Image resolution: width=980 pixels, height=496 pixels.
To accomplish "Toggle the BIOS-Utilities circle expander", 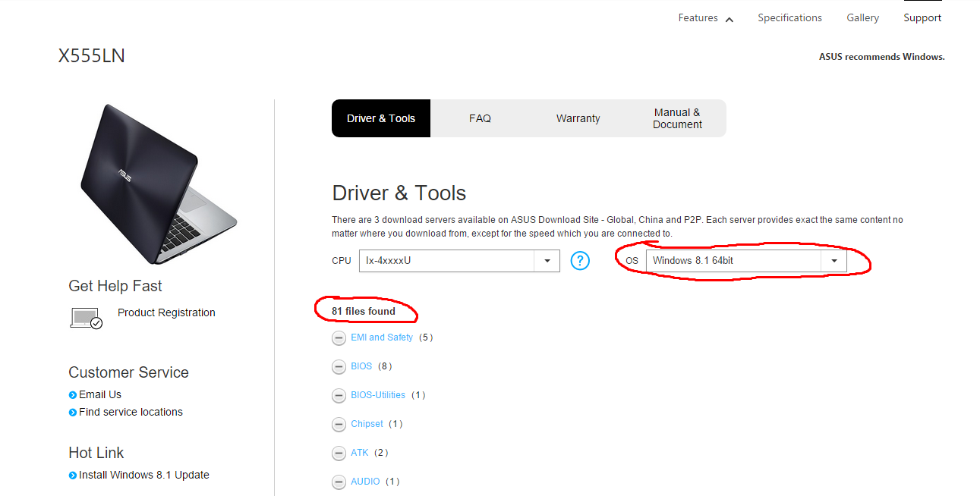I will [x=339, y=396].
